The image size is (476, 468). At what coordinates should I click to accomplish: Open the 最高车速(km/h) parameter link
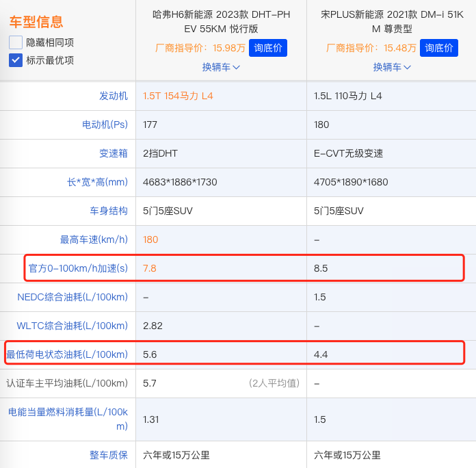[94, 239]
